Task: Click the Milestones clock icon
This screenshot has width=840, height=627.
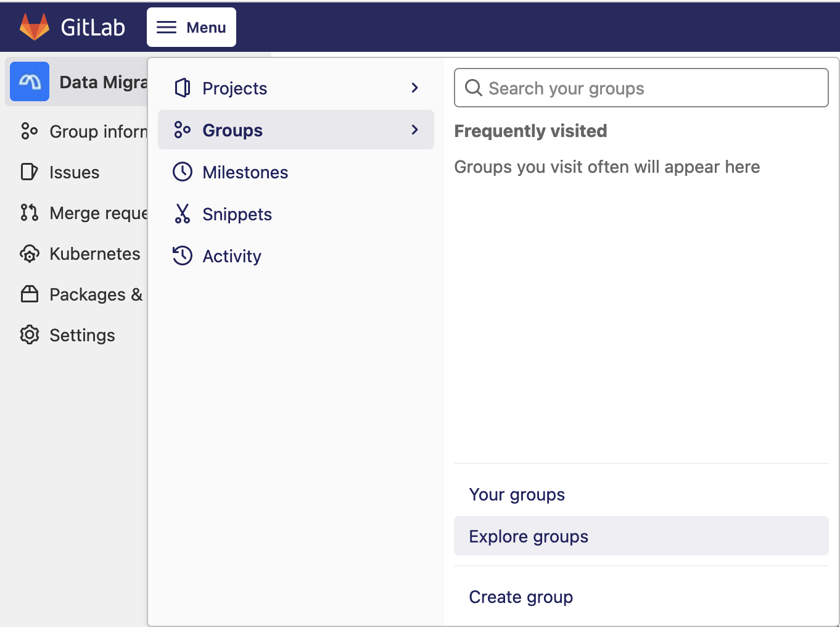Action: click(182, 172)
